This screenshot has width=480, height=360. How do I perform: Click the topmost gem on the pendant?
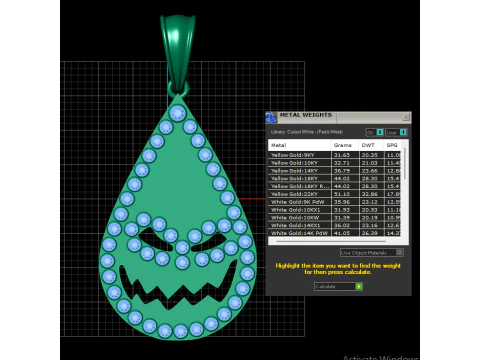click(178, 113)
